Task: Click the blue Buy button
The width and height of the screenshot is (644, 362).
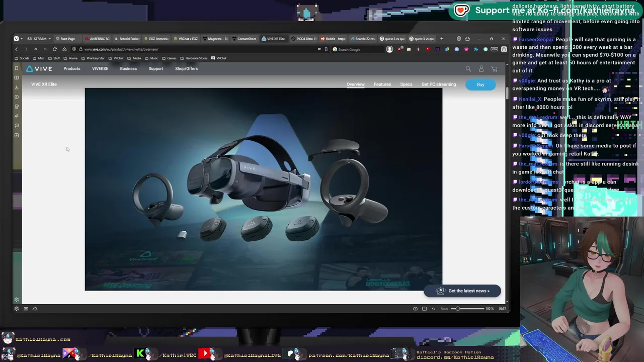Action: pyautogui.click(x=480, y=84)
